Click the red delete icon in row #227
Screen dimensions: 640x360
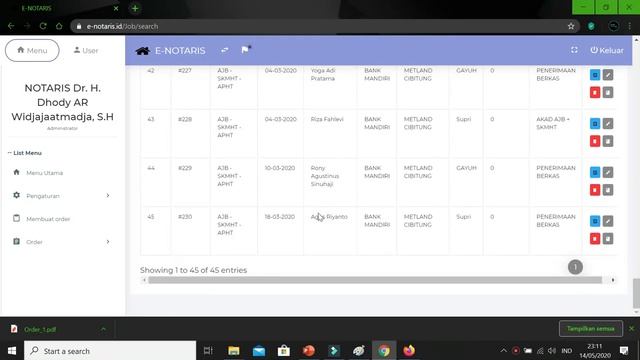pos(595,93)
